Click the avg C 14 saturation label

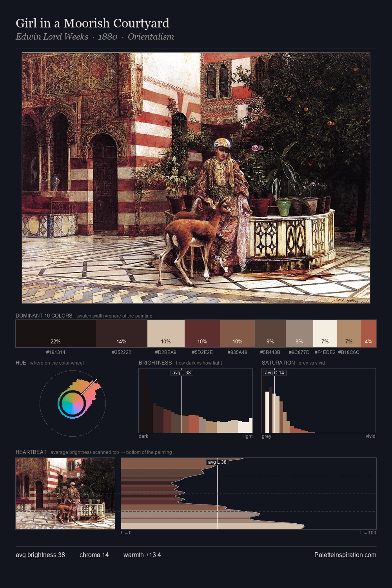click(274, 373)
